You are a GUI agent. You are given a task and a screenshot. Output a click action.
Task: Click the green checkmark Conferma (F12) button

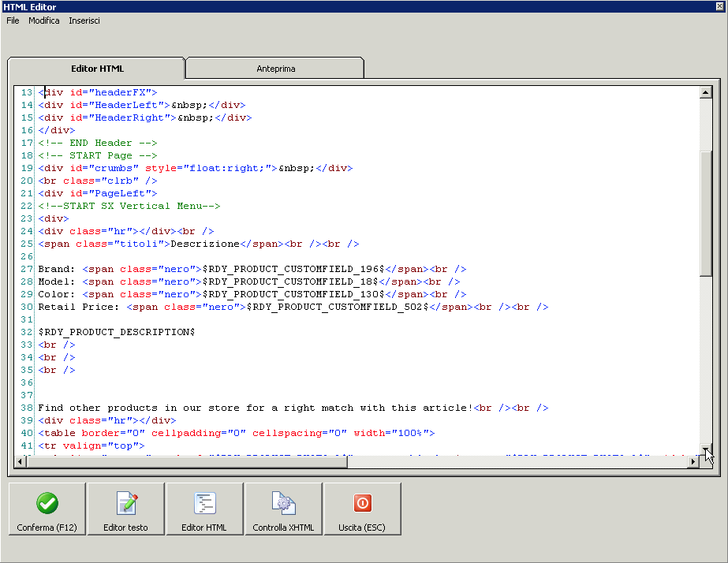[x=47, y=509]
